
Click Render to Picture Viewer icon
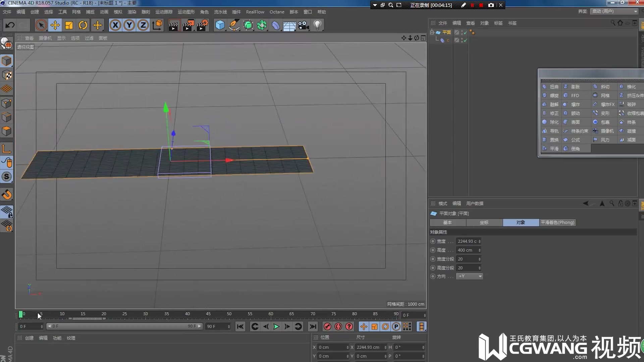[188, 25]
